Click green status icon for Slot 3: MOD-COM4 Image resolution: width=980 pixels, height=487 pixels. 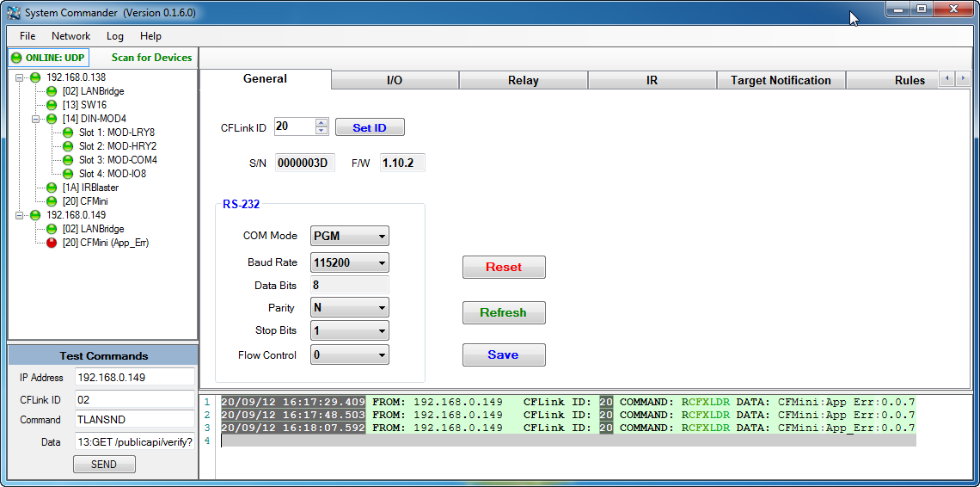[x=68, y=160]
